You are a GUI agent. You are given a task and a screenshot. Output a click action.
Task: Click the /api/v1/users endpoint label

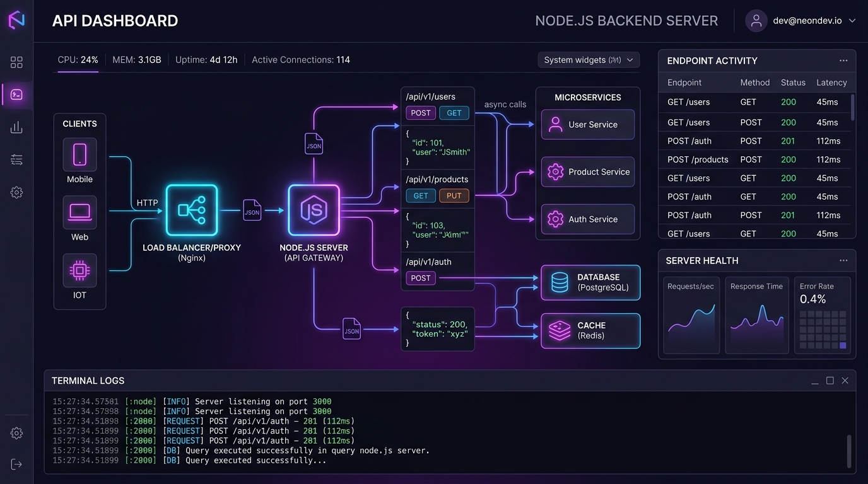(431, 96)
